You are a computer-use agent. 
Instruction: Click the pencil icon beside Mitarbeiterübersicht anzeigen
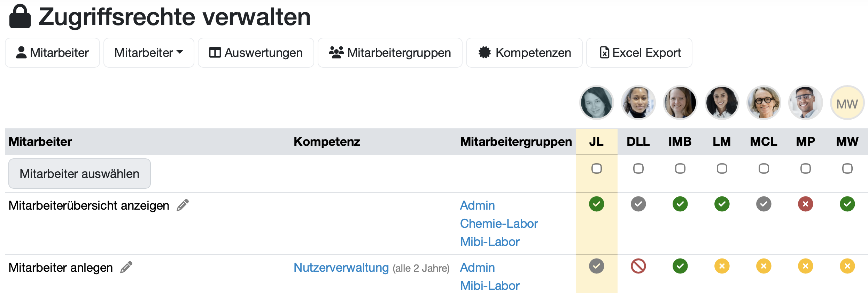pos(183,205)
